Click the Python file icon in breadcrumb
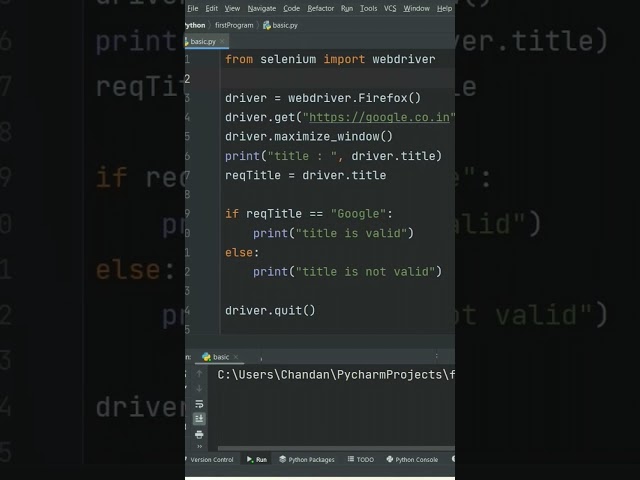The image size is (640, 480). (267, 25)
